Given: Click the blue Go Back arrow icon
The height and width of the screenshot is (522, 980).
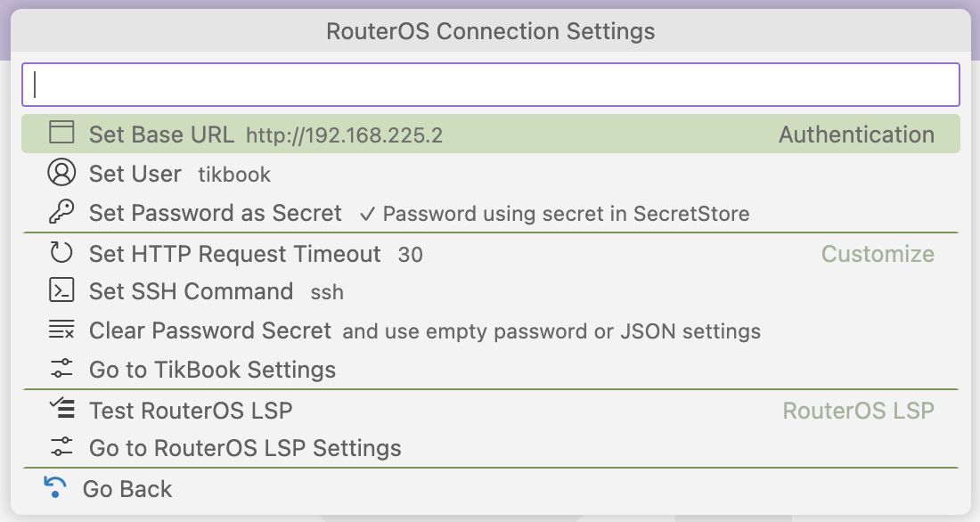Looking at the screenshot, I should click(55, 487).
